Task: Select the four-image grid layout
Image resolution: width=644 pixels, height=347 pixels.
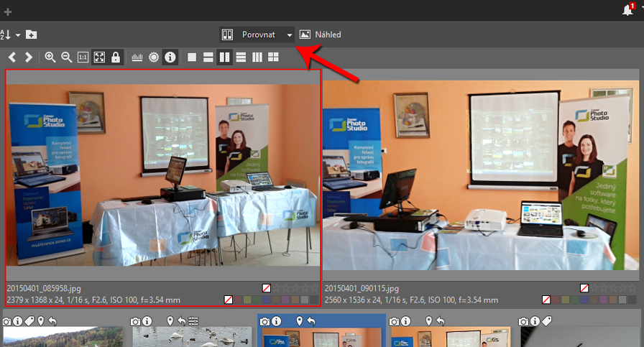Action: point(274,57)
